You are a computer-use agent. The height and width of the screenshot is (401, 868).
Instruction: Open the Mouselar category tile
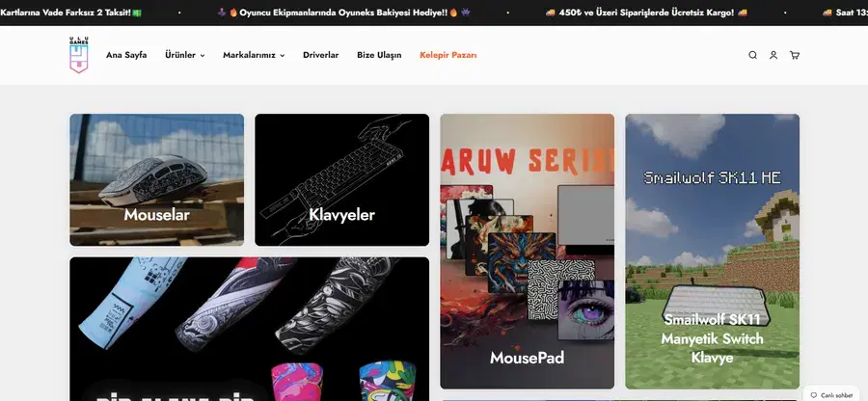click(x=156, y=179)
